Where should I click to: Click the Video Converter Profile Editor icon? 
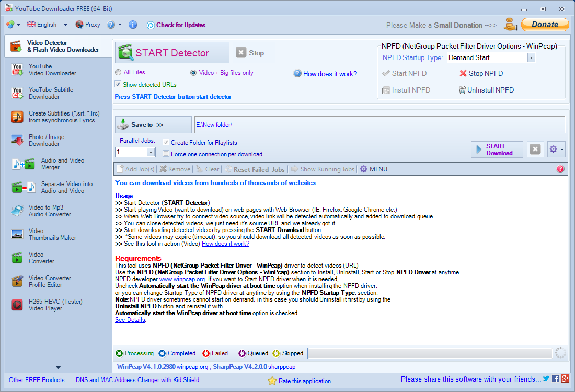tap(17, 281)
